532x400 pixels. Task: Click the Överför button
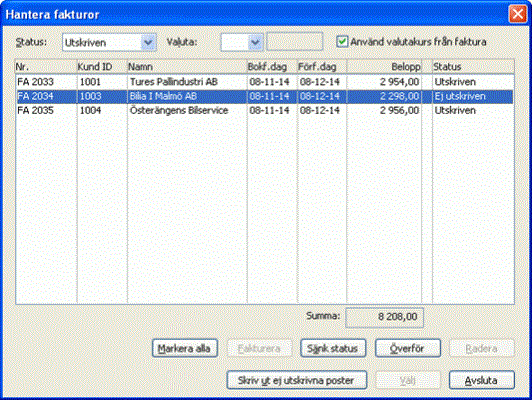pyautogui.click(x=408, y=348)
